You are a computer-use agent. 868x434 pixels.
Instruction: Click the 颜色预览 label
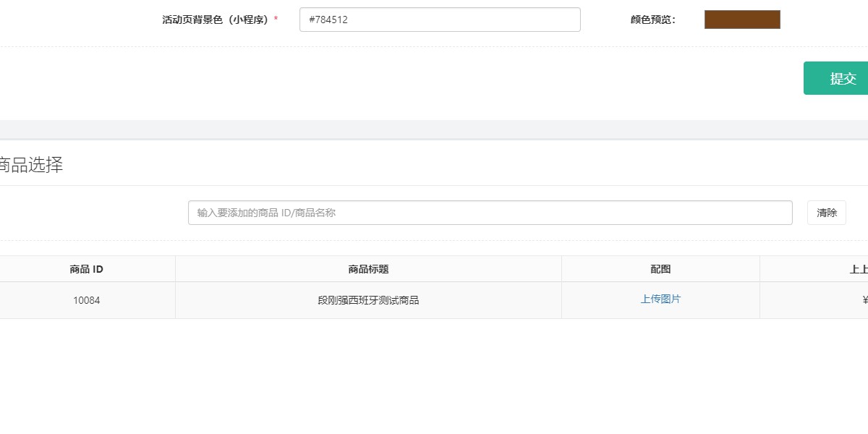point(653,20)
